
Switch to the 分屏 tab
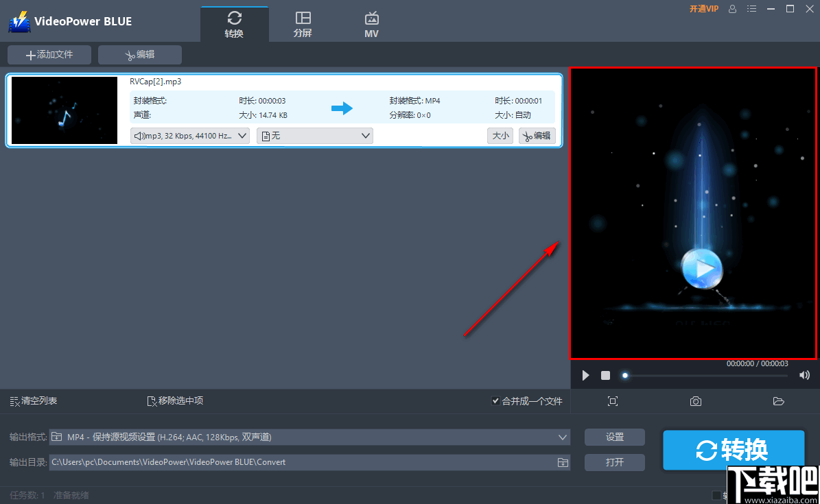(303, 23)
